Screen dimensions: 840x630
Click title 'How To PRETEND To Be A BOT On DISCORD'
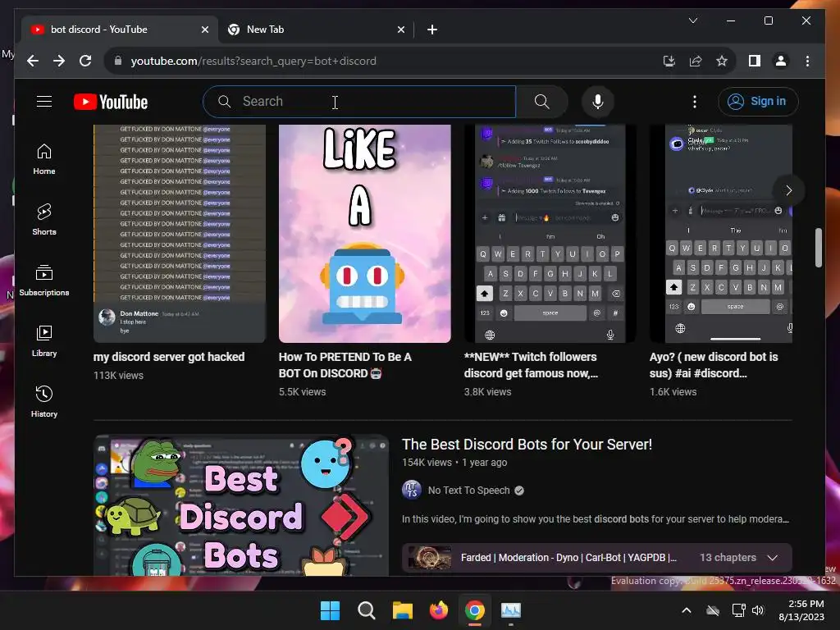pos(345,365)
